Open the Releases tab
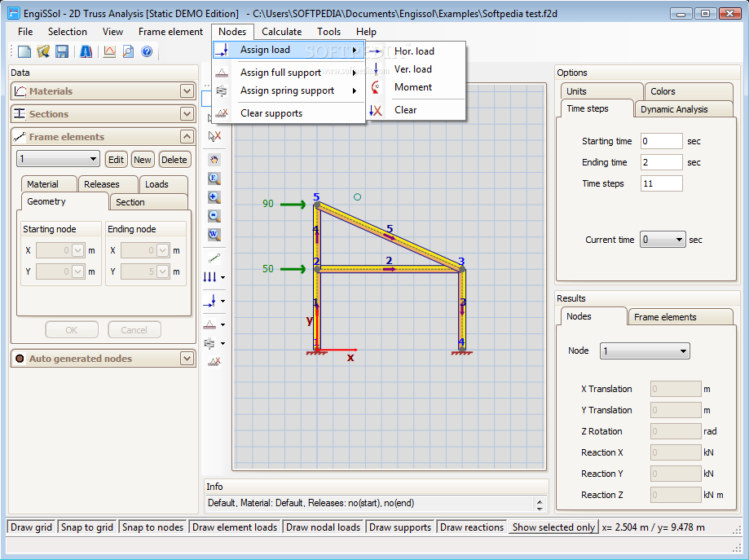749x560 pixels. click(x=108, y=184)
